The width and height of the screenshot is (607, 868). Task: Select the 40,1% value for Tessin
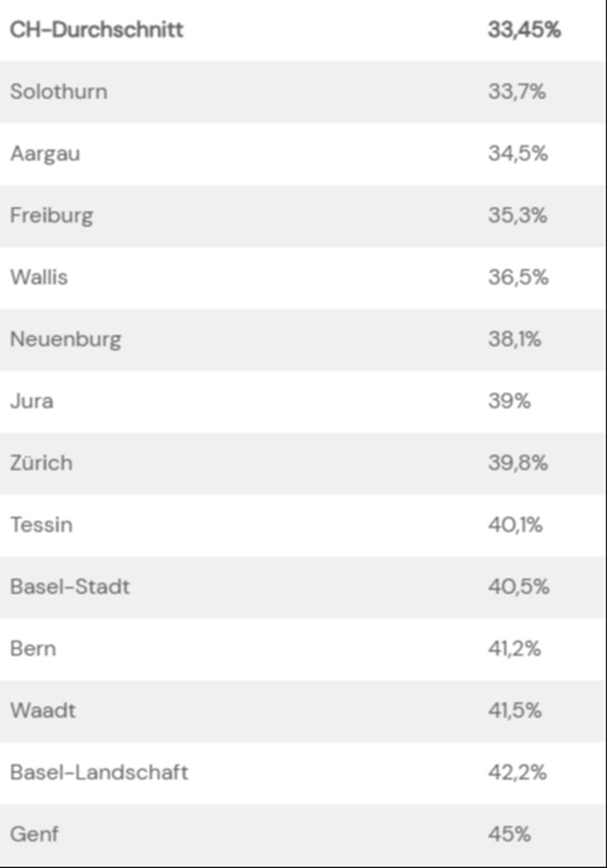click(x=515, y=524)
